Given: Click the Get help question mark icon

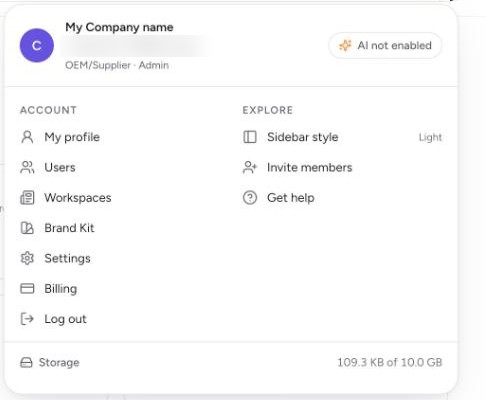Looking at the screenshot, I should (x=250, y=198).
